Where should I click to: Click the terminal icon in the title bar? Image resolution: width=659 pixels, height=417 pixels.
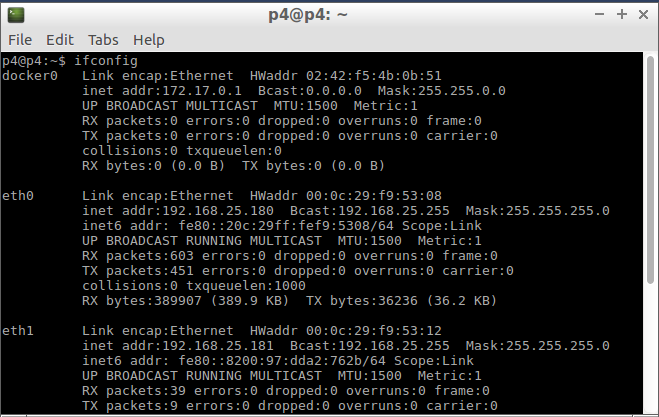coord(16,15)
